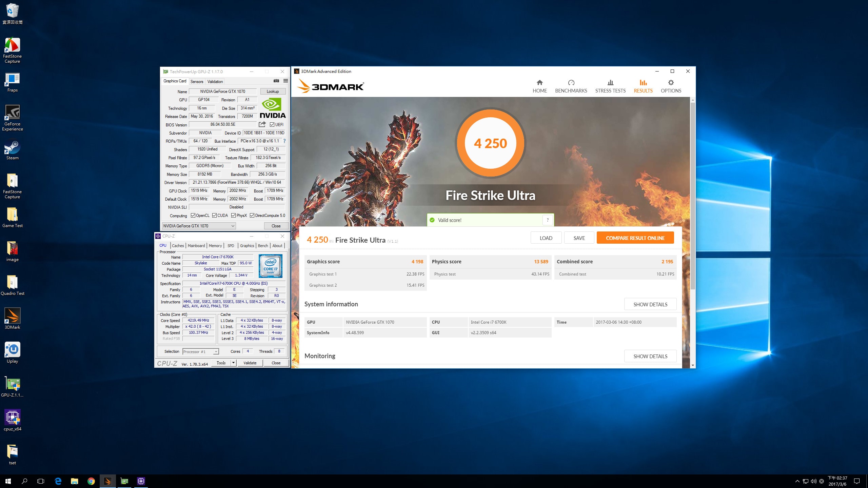Open CPU-Z Graphics tab
Image resolution: width=868 pixels, height=488 pixels.
pos(247,246)
